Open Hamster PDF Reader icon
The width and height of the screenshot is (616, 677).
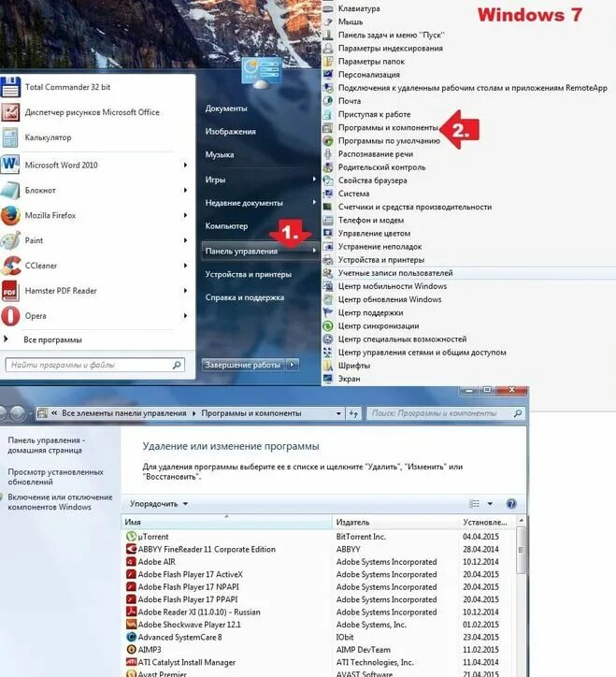(x=10, y=291)
